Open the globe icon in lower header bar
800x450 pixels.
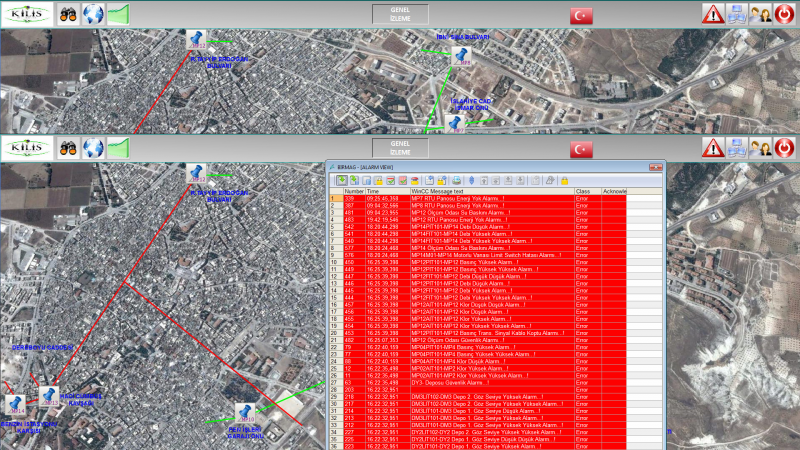point(93,148)
